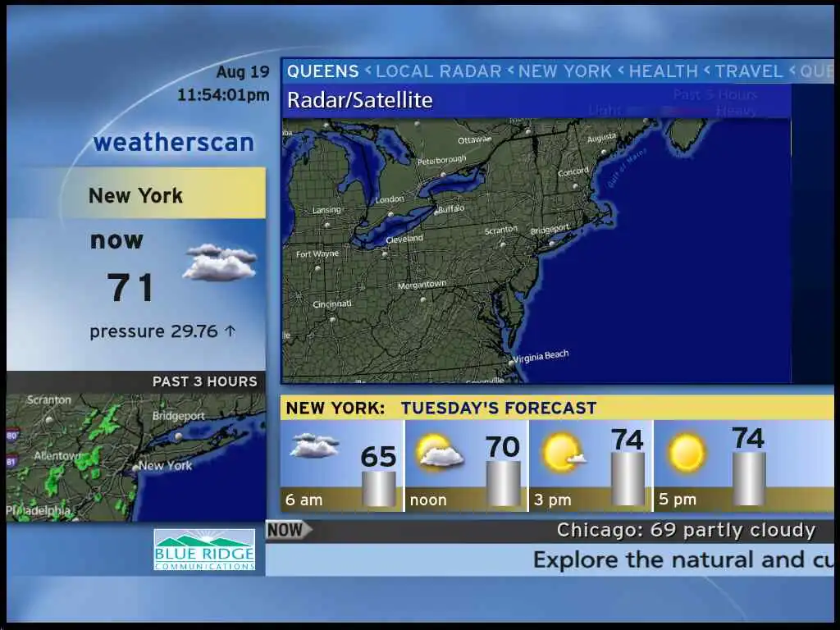Click the pressure 29.76 reading
840x630 pixels.
tap(153, 331)
